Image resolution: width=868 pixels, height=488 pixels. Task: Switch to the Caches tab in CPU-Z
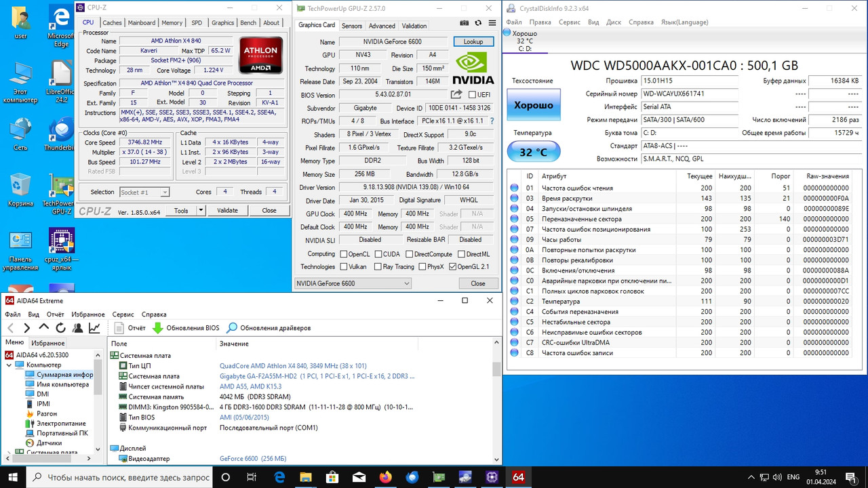tap(112, 22)
